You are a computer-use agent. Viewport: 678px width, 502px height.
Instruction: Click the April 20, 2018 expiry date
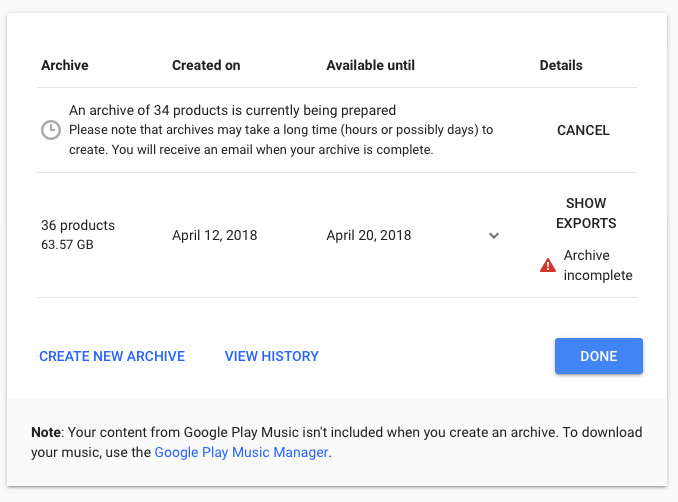(368, 236)
